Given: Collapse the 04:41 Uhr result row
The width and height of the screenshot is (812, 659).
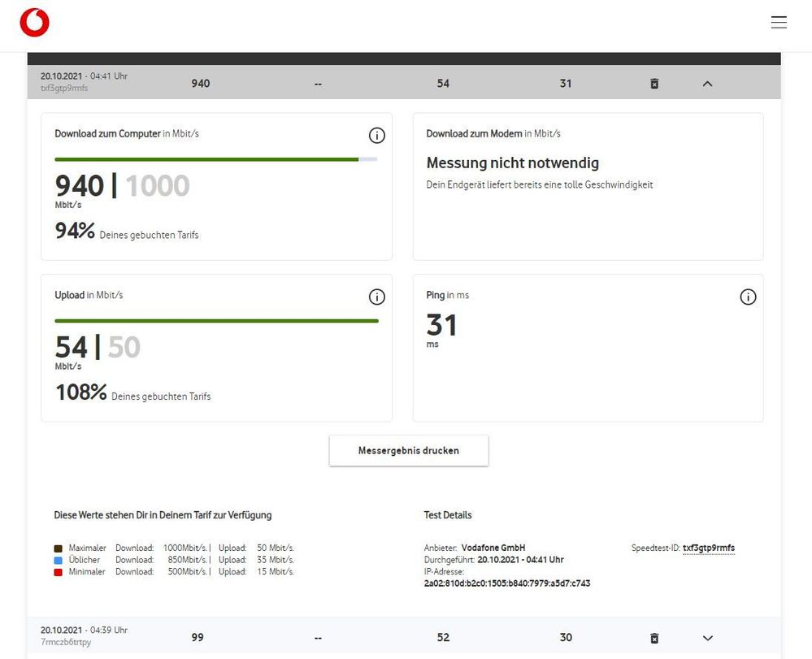Looking at the screenshot, I should [707, 84].
